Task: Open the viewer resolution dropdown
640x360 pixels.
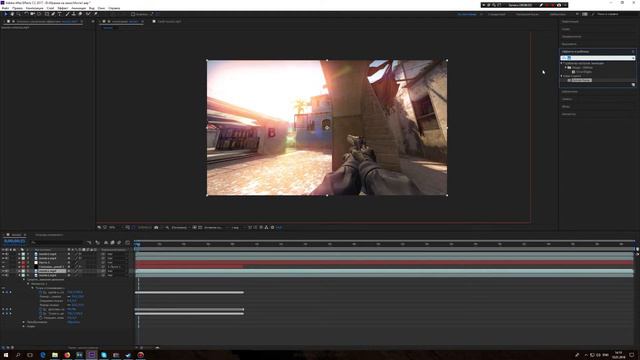Action: point(180,227)
